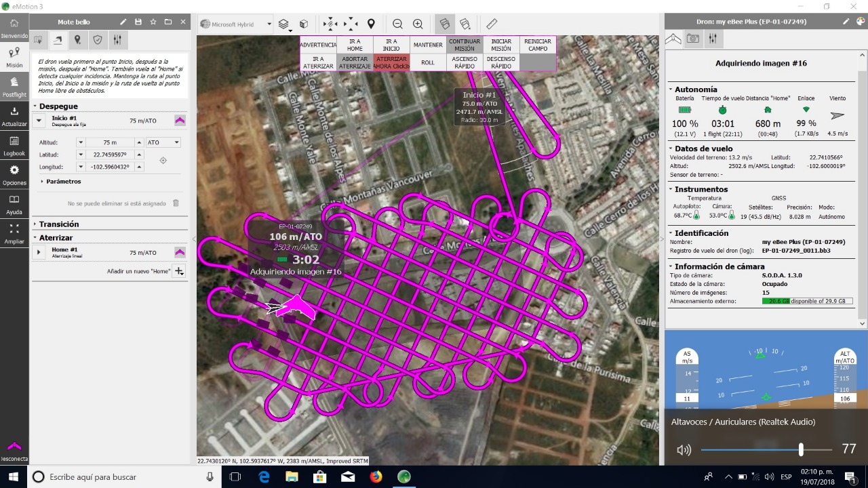Click the drone color palette icon

pos(859,22)
